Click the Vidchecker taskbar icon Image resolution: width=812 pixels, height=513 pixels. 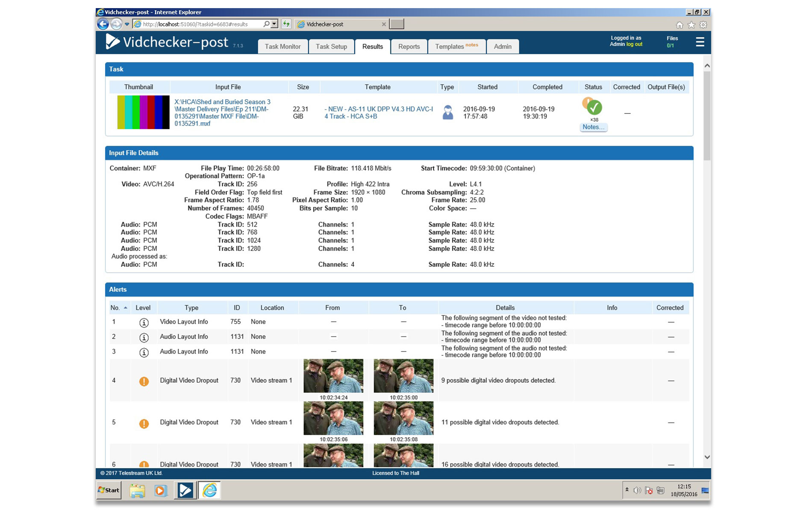(185, 490)
